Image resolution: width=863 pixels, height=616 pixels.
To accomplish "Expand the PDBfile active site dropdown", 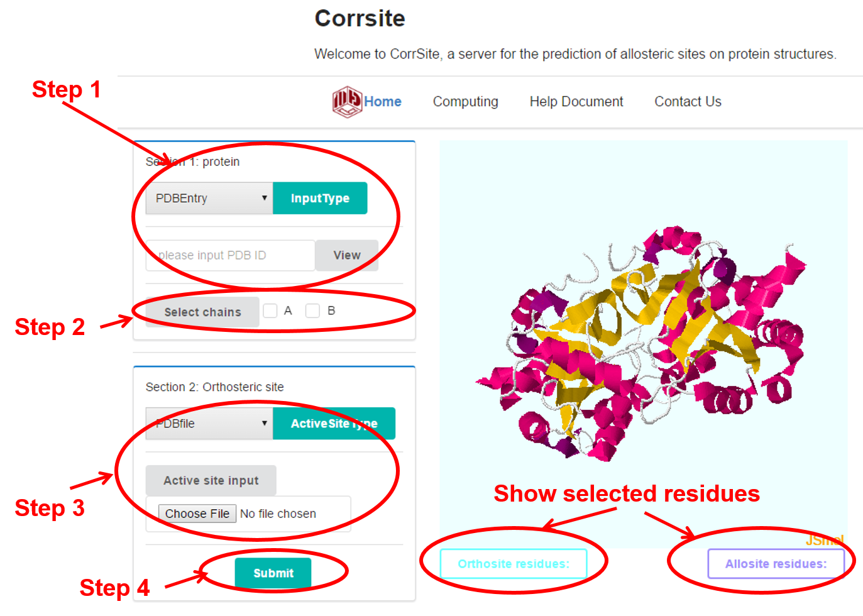I will point(209,424).
